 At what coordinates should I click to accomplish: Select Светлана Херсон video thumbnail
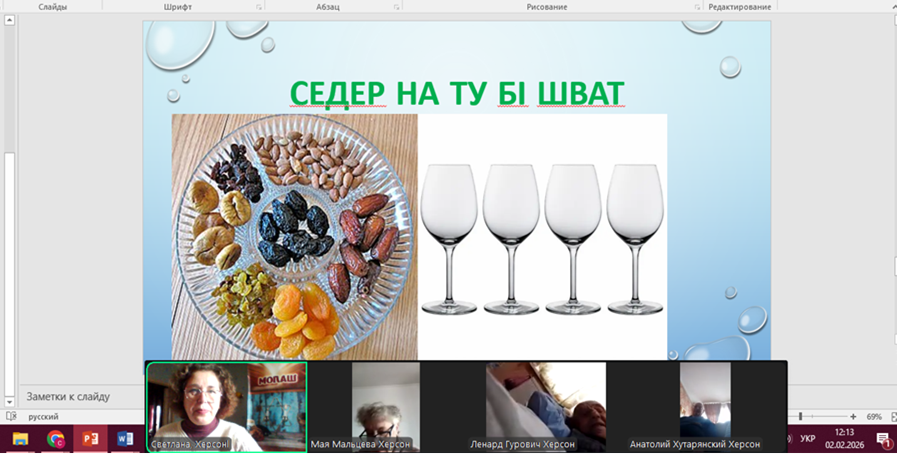pyautogui.click(x=227, y=407)
